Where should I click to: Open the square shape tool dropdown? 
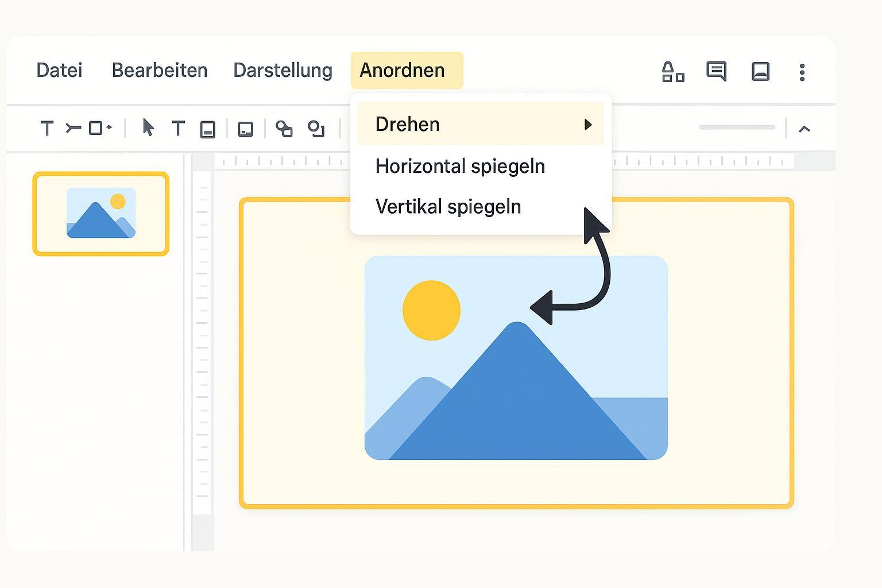(x=100, y=128)
